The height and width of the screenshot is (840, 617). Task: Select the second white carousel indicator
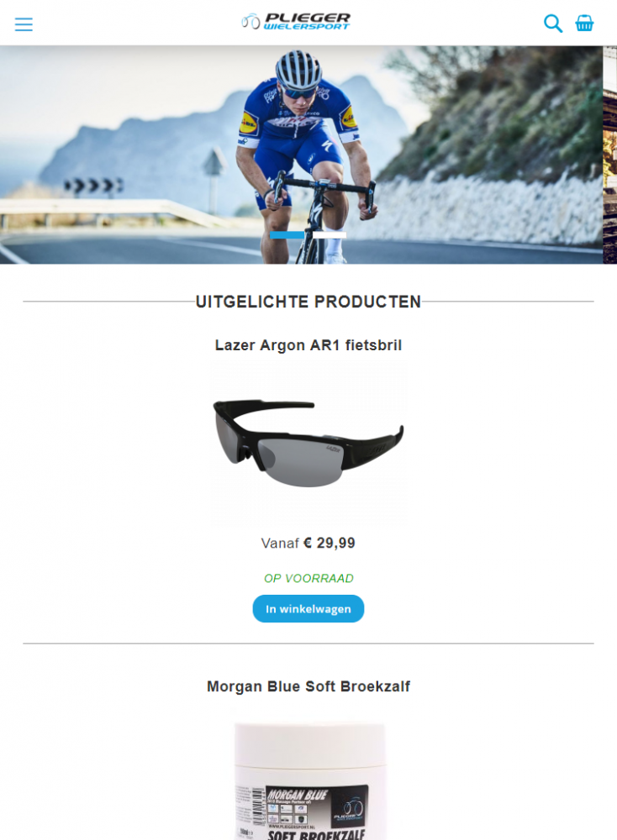click(330, 234)
